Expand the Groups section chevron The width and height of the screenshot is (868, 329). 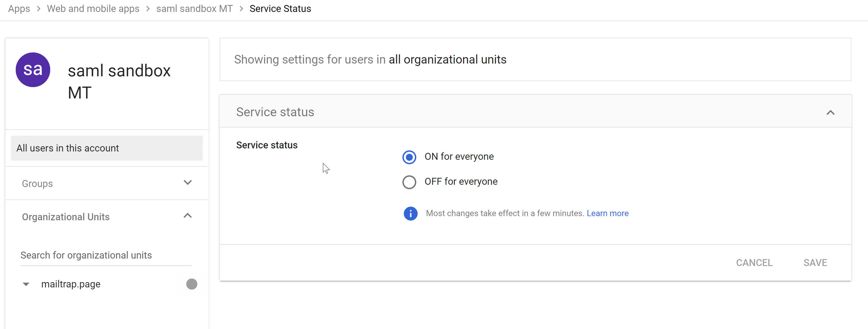[x=187, y=183]
